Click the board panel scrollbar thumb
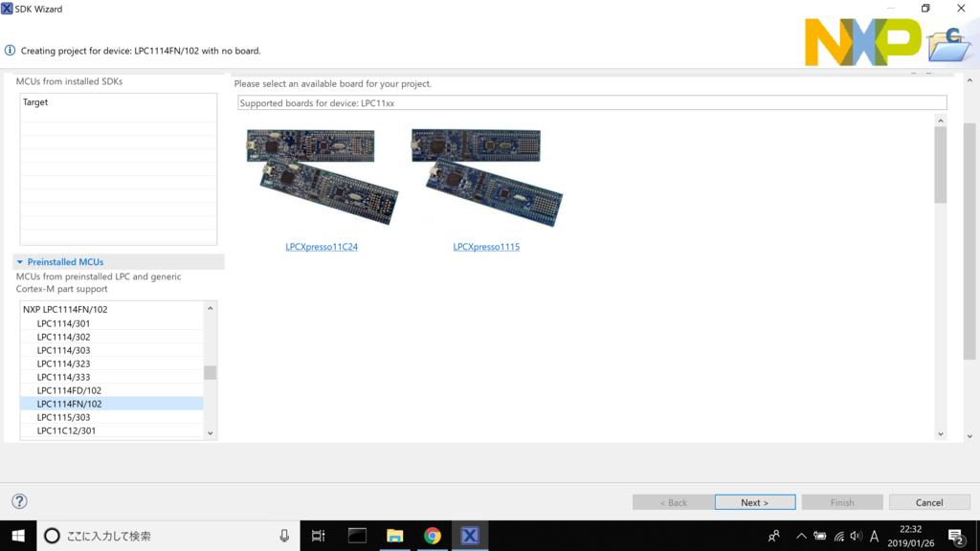The width and height of the screenshot is (980, 551). point(941,165)
